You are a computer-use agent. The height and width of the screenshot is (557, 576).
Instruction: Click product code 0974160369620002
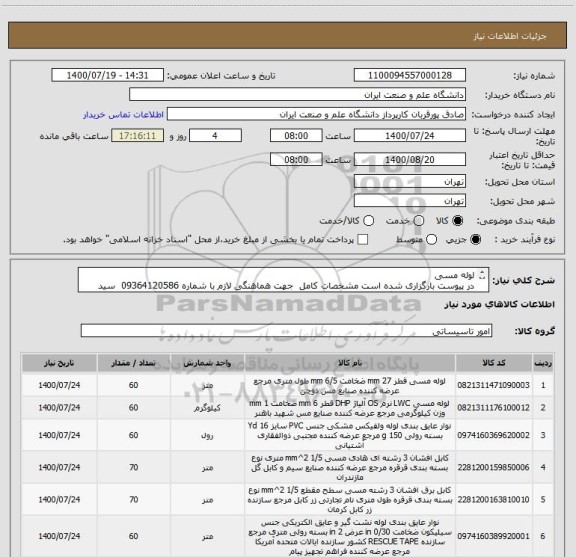point(493,435)
